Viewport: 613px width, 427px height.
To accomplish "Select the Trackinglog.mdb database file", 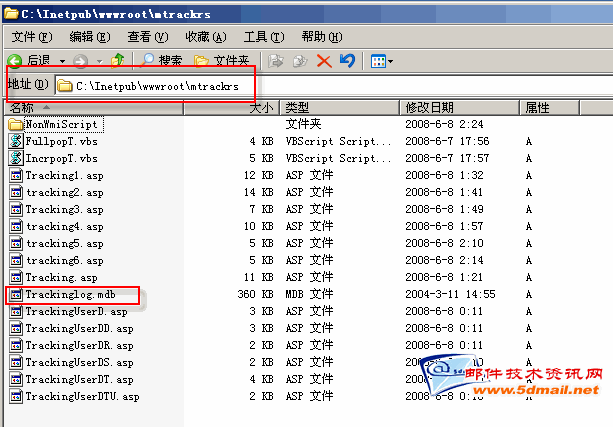I will pyautogui.click(x=68, y=295).
